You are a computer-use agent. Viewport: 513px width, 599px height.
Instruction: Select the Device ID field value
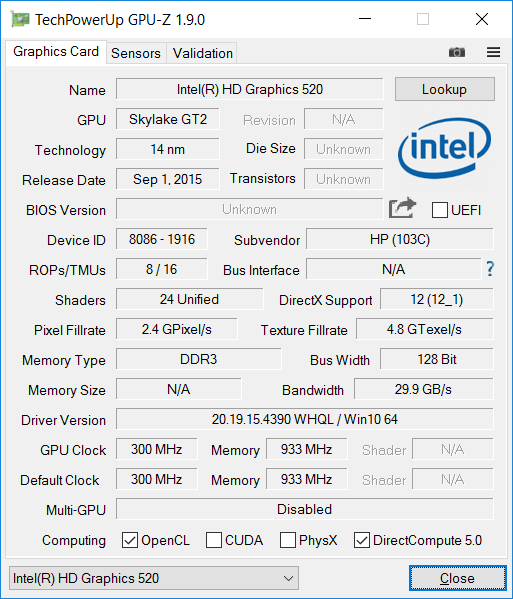(162, 240)
